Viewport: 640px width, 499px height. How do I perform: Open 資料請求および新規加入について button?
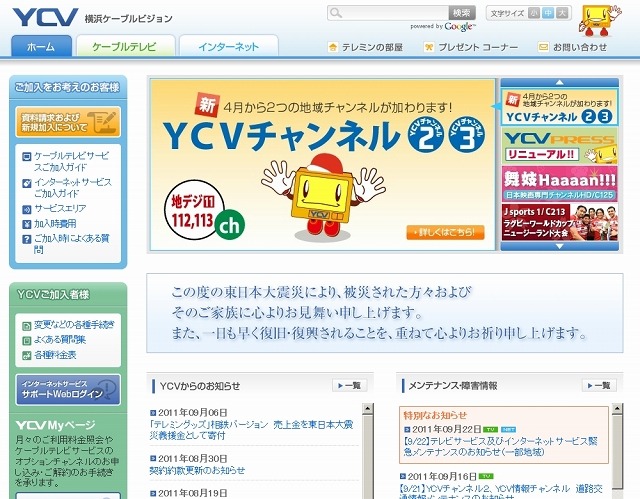pyautogui.click(x=68, y=122)
